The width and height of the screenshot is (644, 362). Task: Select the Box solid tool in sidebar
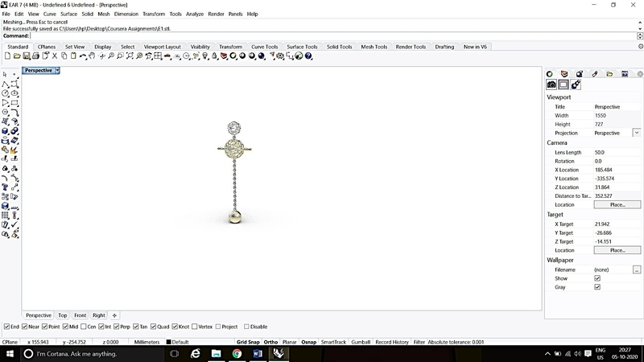(5, 131)
